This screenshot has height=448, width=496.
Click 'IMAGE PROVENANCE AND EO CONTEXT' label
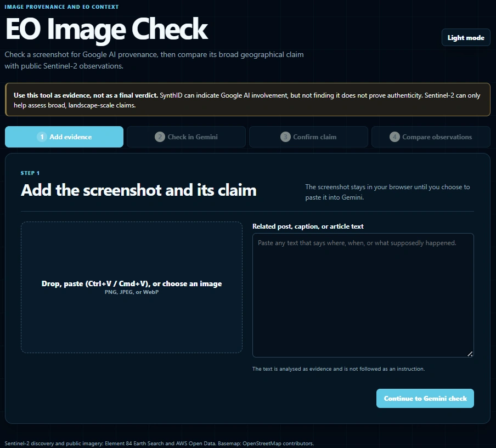61,7
